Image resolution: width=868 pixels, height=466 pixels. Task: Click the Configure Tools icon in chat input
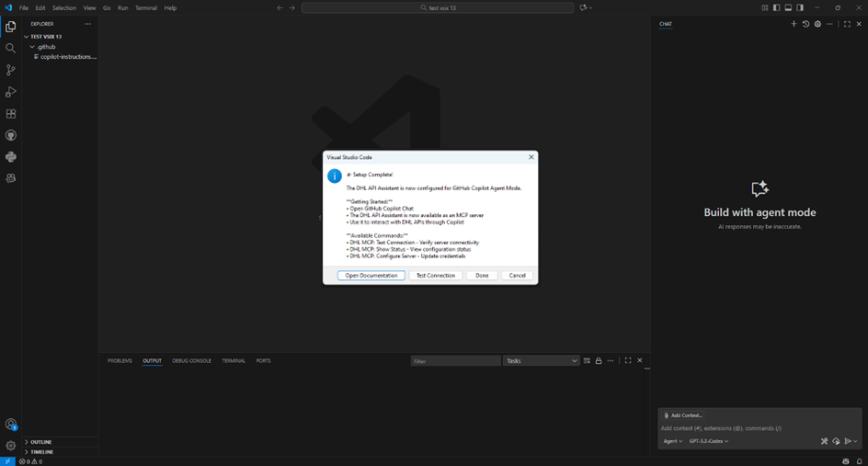tap(824, 441)
